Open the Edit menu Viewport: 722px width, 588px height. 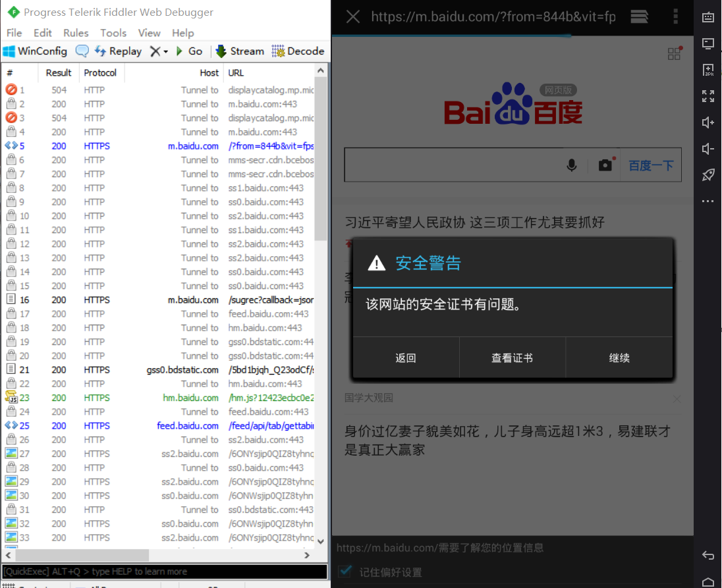pyautogui.click(x=42, y=33)
